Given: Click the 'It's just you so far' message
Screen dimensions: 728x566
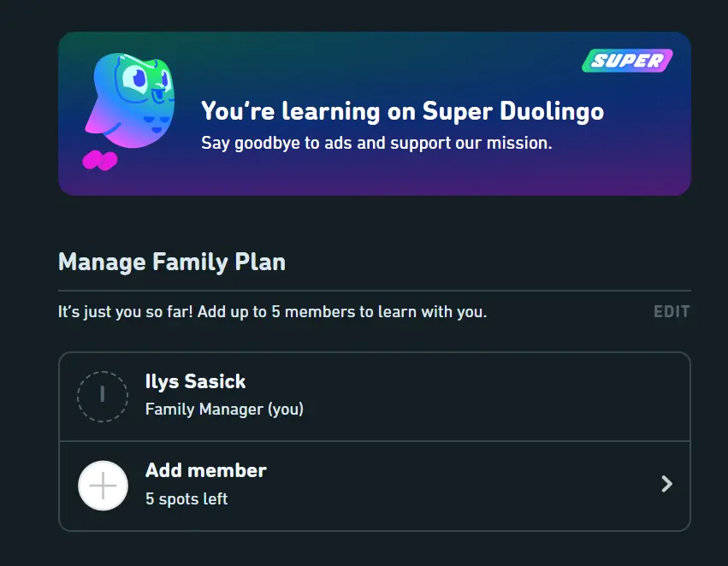Looking at the screenshot, I should pyautogui.click(x=273, y=311).
